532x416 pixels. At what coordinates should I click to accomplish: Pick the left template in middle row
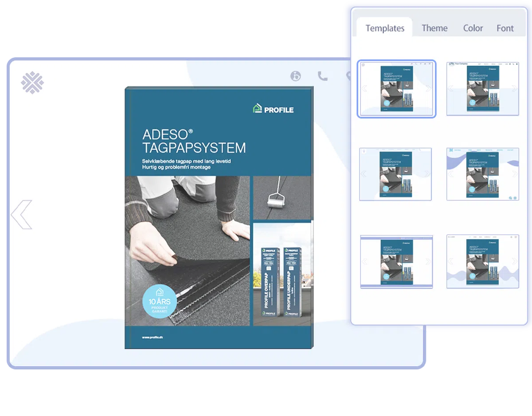(395, 174)
